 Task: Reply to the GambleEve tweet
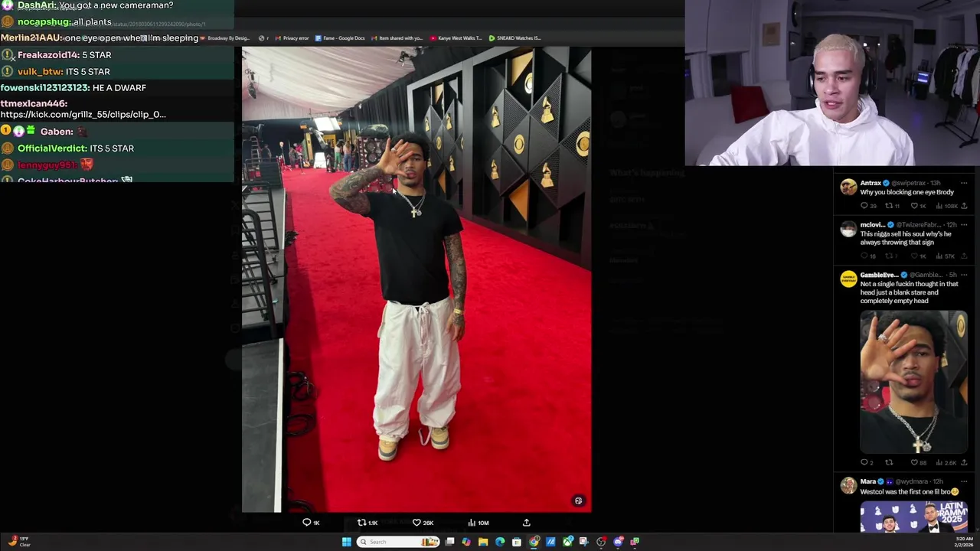(x=864, y=462)
